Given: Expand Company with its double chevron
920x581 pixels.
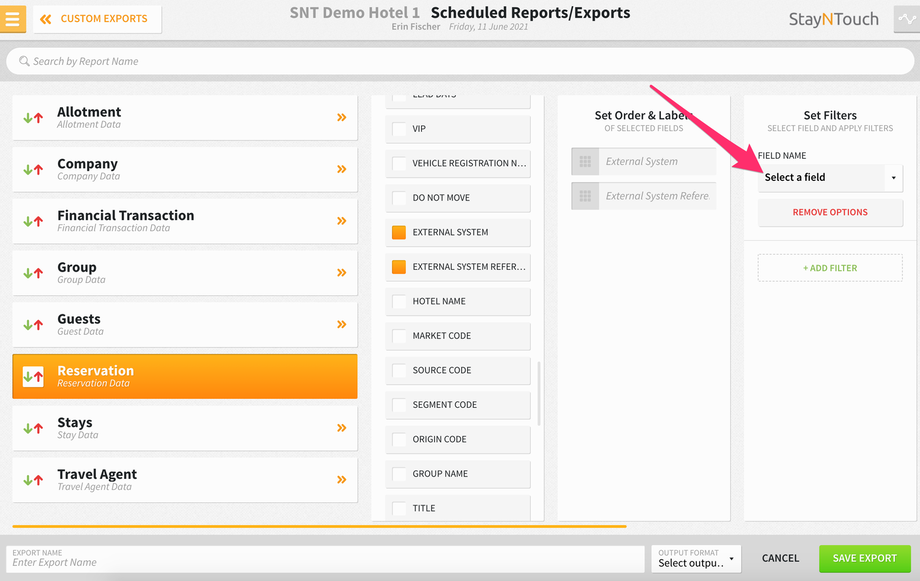Looking at the screenshot, I should [x=341, y=169].
